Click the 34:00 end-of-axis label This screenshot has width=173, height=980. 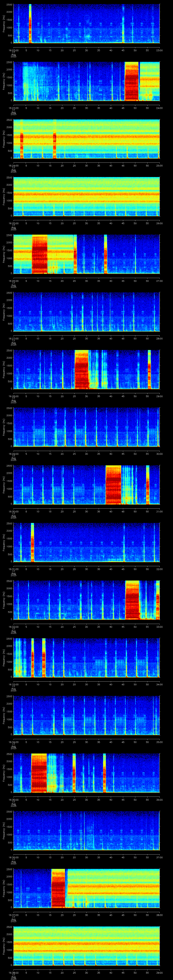click(159, 684)
